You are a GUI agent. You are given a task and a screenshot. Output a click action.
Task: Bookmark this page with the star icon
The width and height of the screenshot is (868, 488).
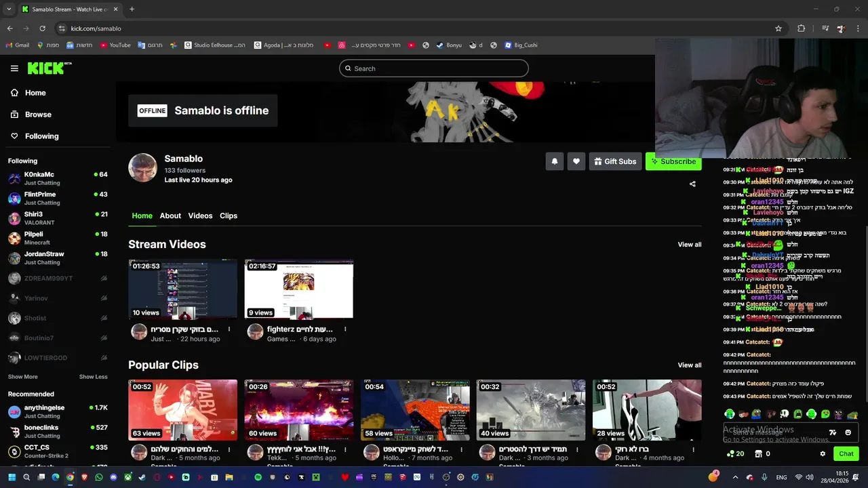click(x=778, y=28)
